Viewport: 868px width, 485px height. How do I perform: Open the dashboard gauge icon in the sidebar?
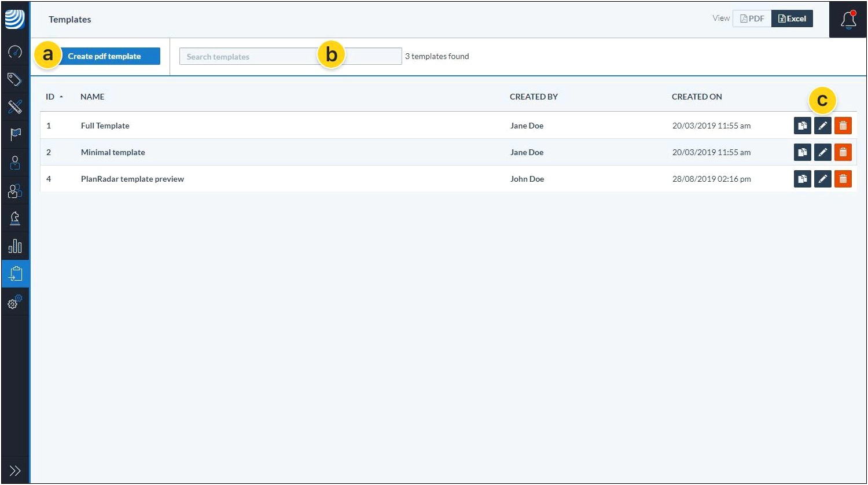click(15, 52)
